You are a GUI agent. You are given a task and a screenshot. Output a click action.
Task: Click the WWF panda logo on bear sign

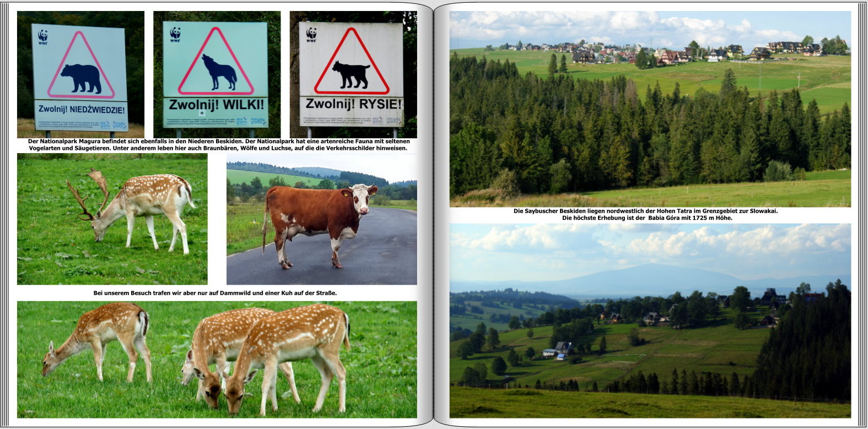pyautogui.click(x=42, y=37)
